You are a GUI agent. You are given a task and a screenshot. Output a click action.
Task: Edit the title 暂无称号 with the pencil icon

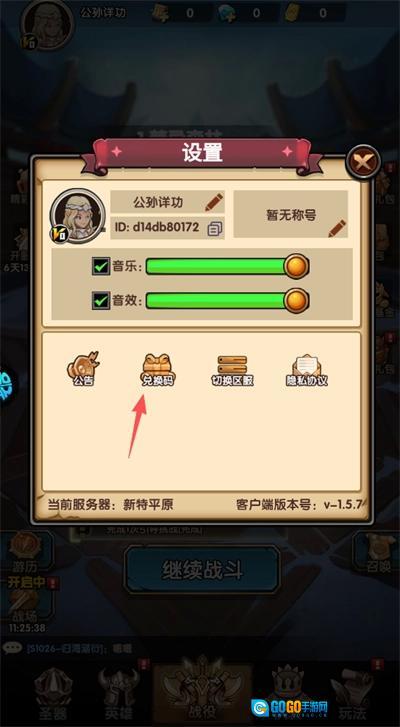tap(337, 228)
